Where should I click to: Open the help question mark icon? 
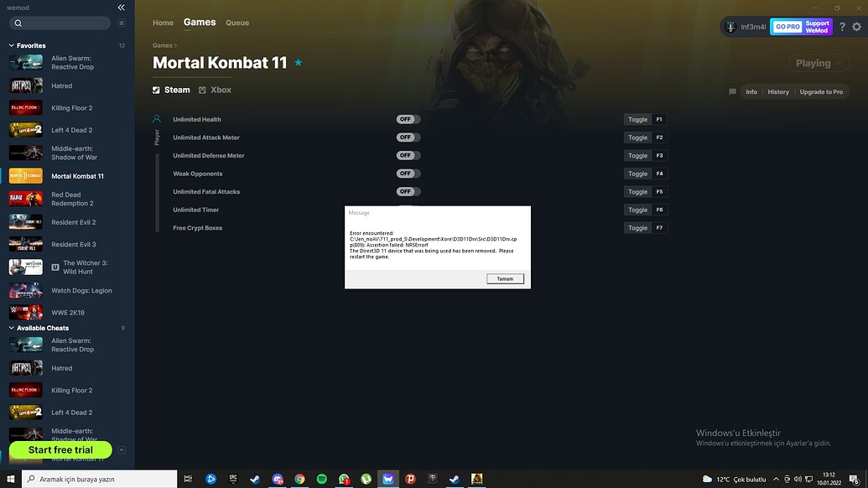click(x=841, y=26)
